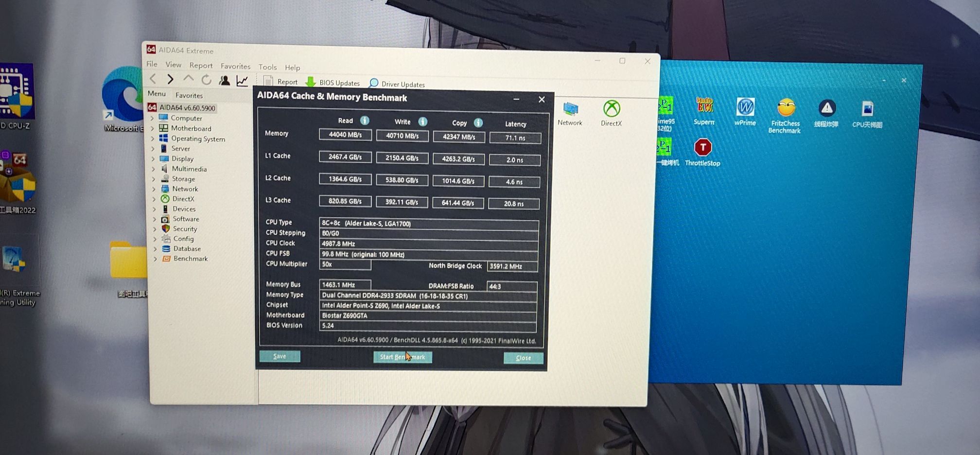Click the L1 Cache Copy 4263.2 GB/s value
Viewport: 980px width, 455px height.
tap(458, 159)
